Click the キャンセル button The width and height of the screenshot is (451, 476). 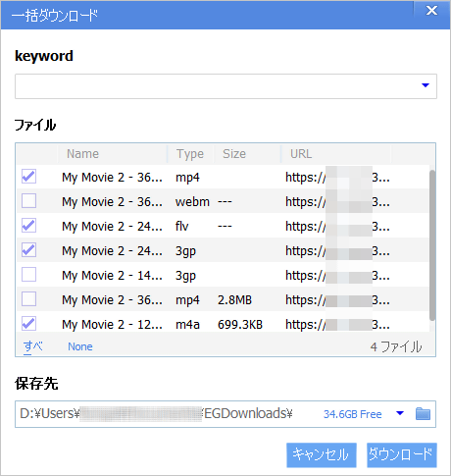[x=322, y=455]
